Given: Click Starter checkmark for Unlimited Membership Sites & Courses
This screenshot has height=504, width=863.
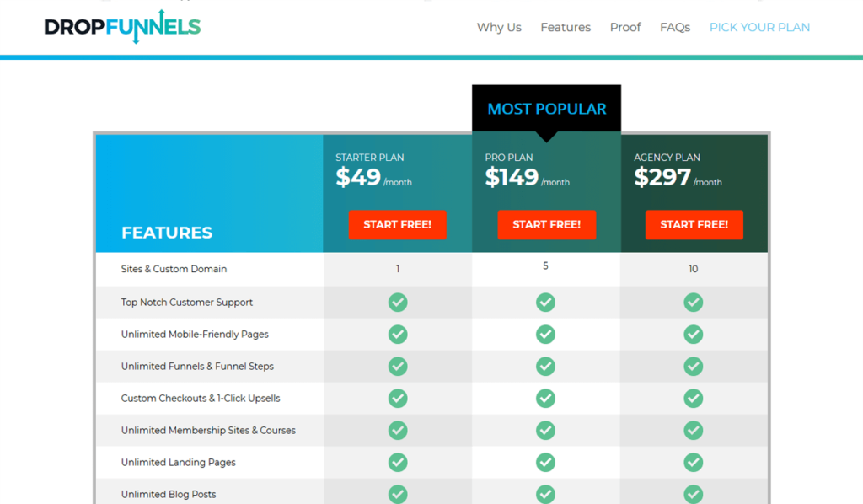Looking at the screenshot, I should [398, 431].
